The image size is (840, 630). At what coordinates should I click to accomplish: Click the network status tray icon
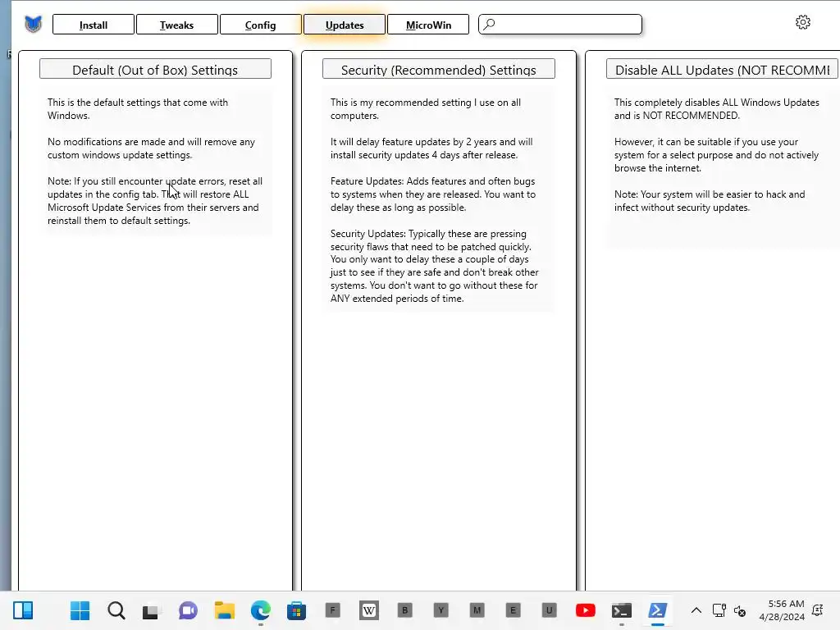click(719, 610)
